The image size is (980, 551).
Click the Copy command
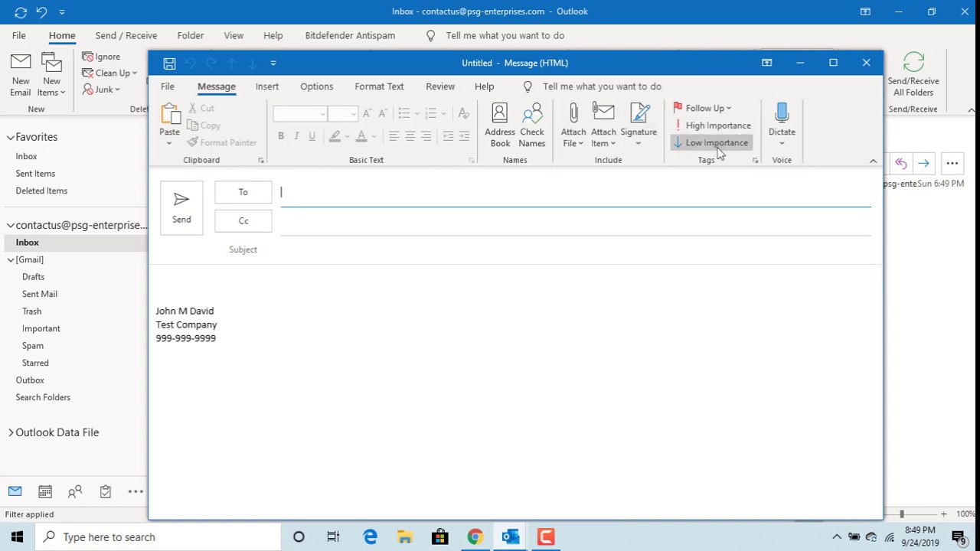point(204,126)
